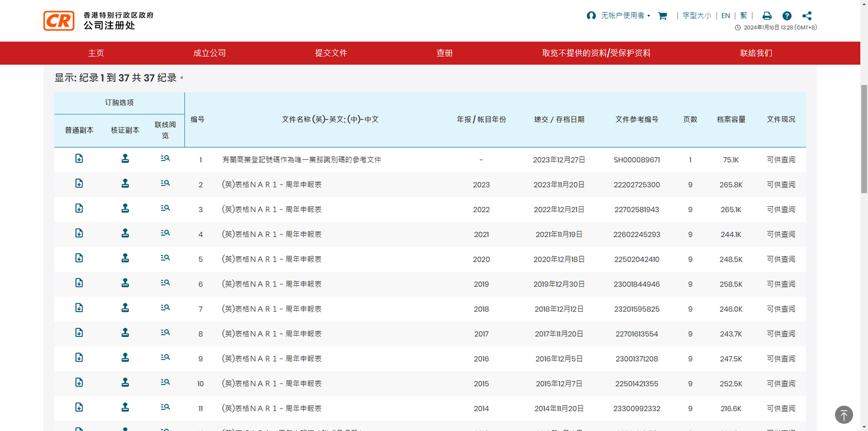This screenshot has width=868, height=431.
Task: Order certified copy of 2022 annual return
Action: pyautogui.click(x=125, y=208)
